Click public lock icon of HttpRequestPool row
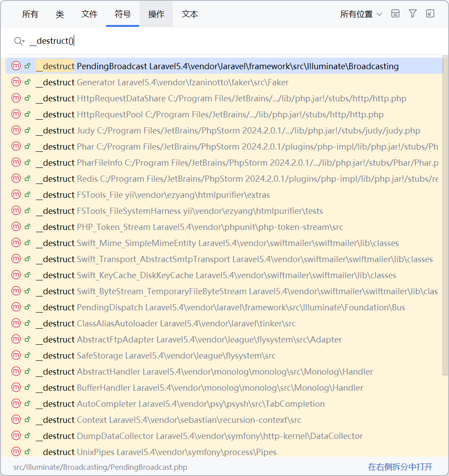Image resolution: width=449 pixels, height=476 pixels. [28, 114]
